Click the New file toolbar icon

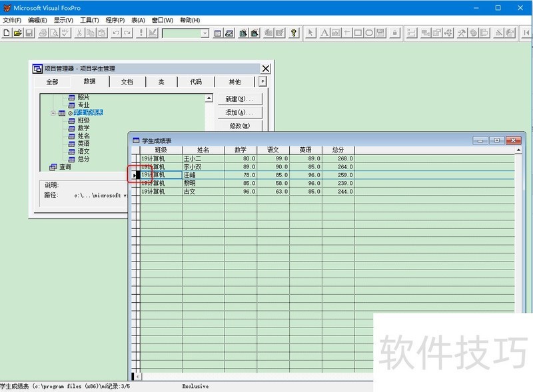coord(6,33)
